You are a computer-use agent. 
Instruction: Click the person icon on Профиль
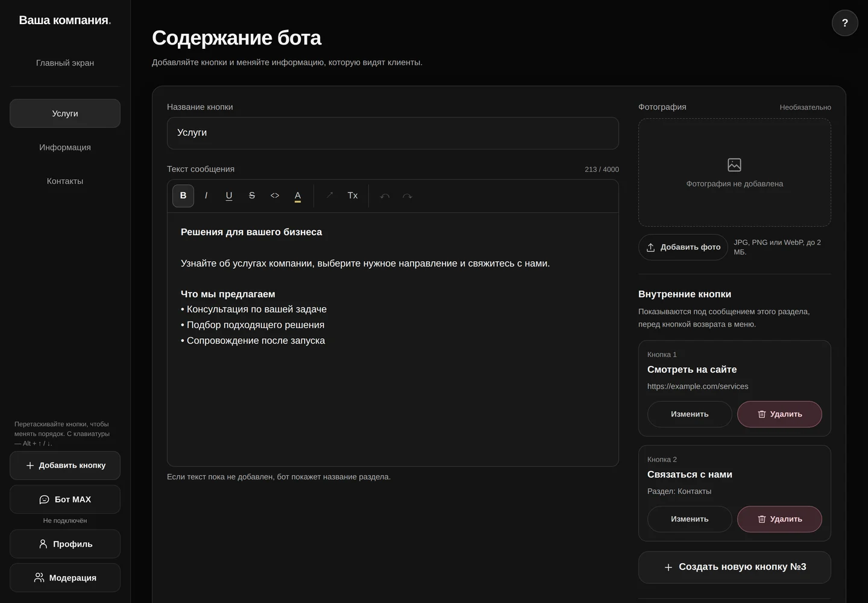(43, 544)
